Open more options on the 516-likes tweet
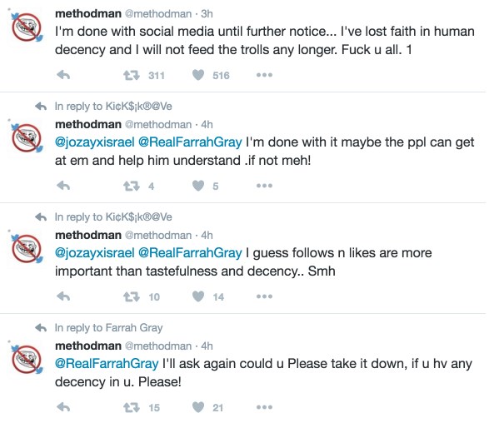This screenshot has width=504, height=433. pos(264,75)
